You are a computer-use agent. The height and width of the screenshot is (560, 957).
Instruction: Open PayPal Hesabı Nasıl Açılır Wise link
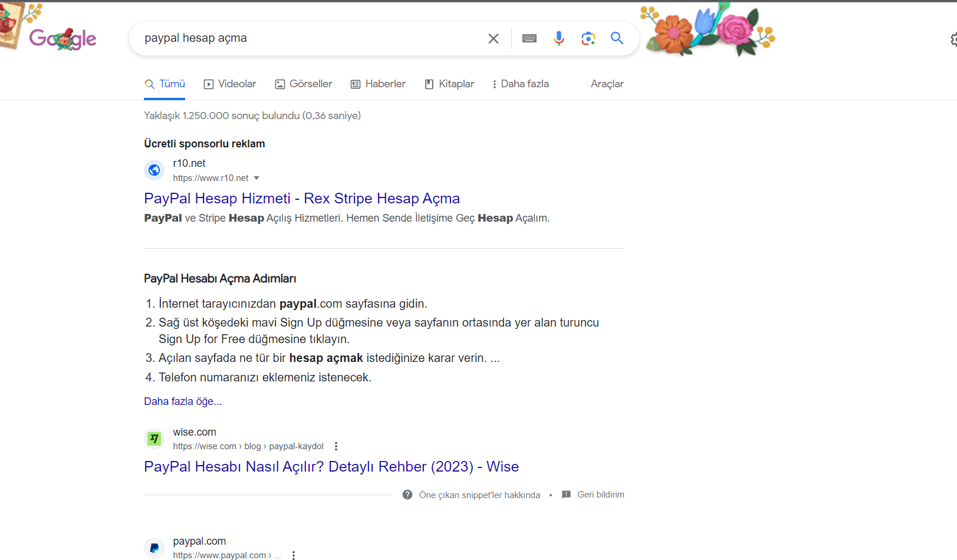331,467
